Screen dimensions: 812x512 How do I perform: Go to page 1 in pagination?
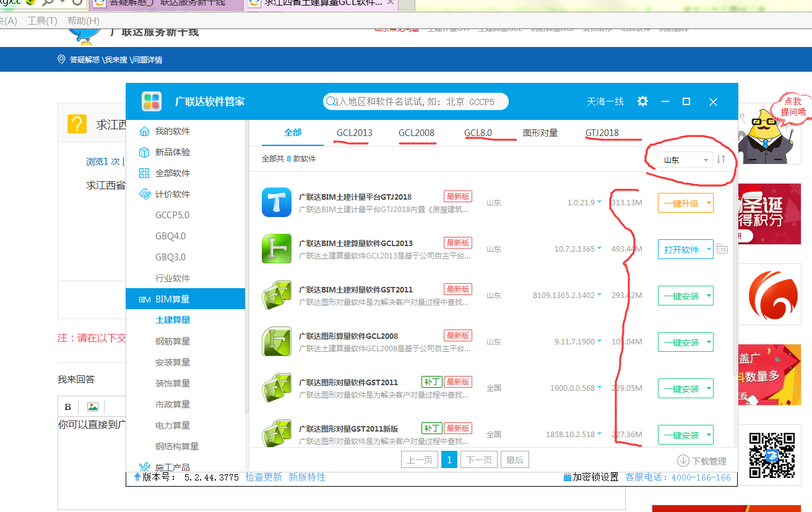(x=449, y=459)
